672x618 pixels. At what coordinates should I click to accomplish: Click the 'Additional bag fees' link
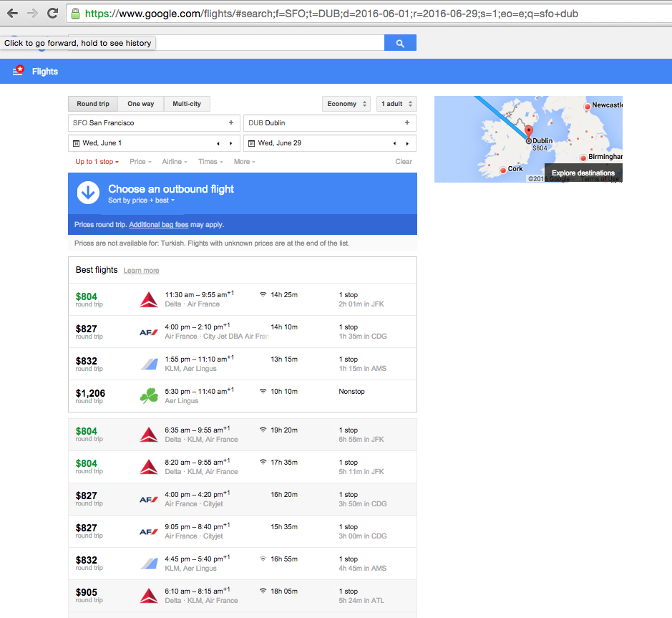point(158,224)
